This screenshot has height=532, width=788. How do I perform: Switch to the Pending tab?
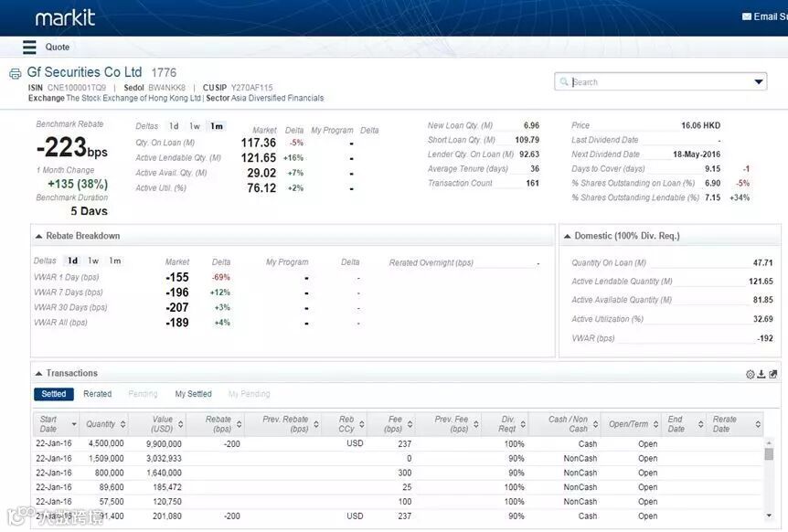143,394
